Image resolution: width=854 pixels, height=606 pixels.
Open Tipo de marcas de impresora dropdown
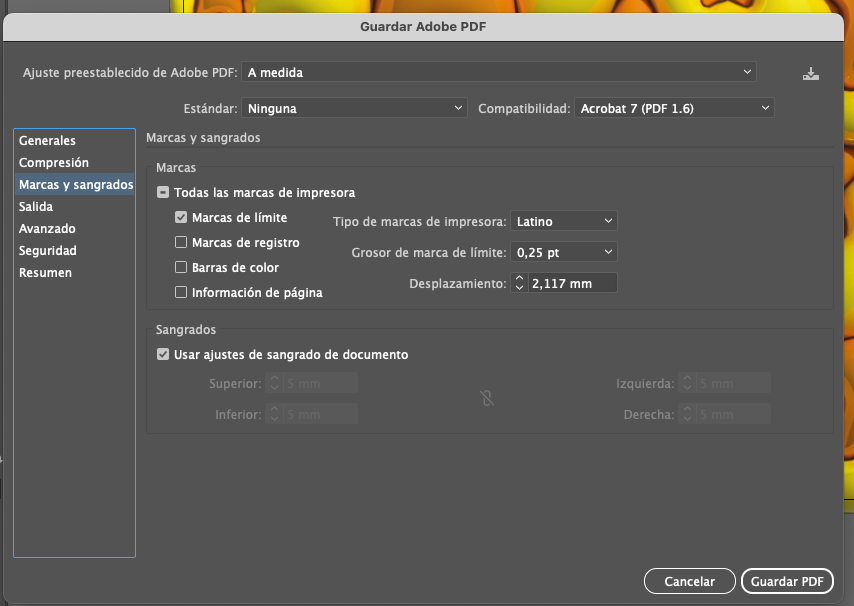click(564, 221)
